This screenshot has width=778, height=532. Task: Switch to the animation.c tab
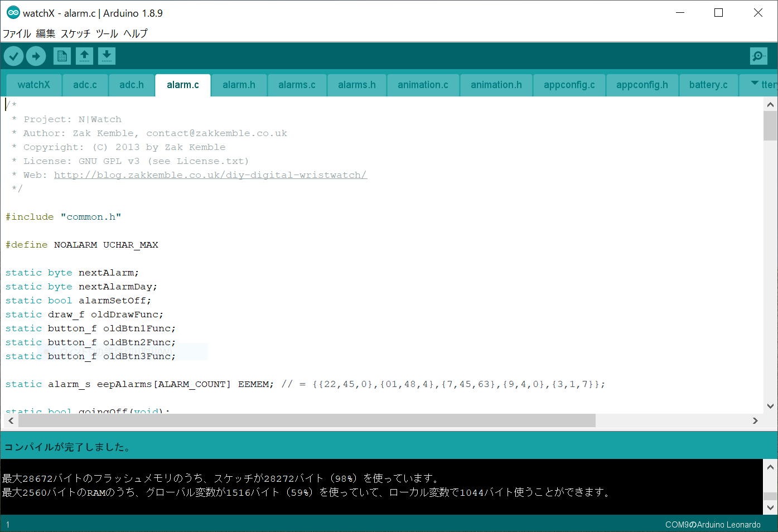click(x=423, y=85)
